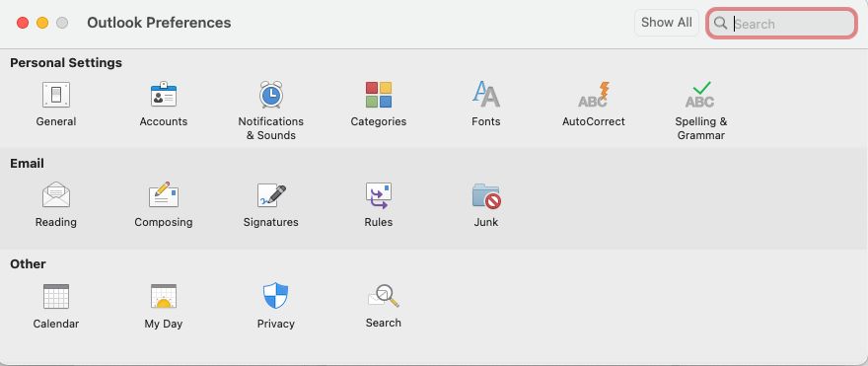
Task: Open email Rules preferences
Action: [379, 195]
